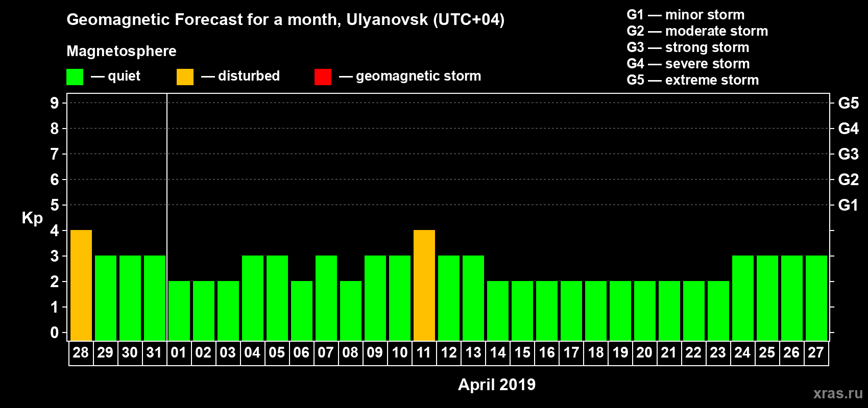Click the 'Magnetosphere' heading
This screenshot has height=408, width=868.
pos(122,51)
